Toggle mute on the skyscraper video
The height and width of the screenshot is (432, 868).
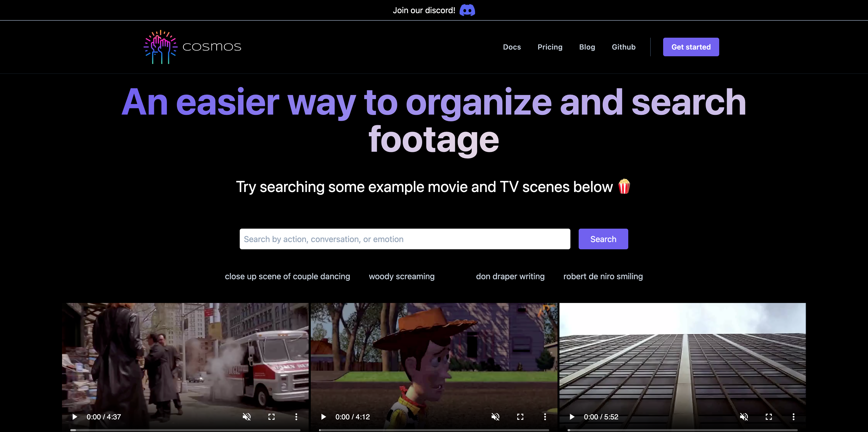(x=744, y=417)
